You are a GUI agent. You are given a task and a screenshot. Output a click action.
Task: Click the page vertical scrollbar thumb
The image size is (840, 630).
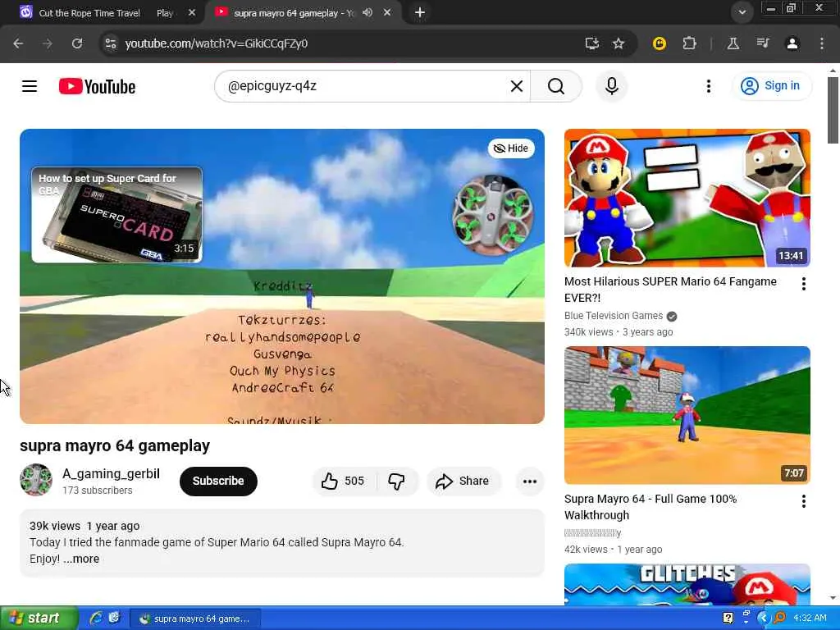pos(833,111)
